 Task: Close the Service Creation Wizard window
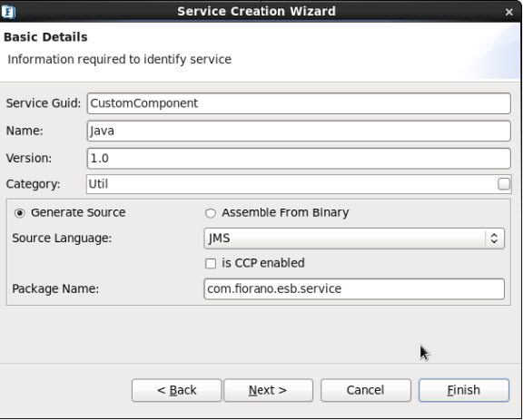pyautogui.click(x=509, y=12)
